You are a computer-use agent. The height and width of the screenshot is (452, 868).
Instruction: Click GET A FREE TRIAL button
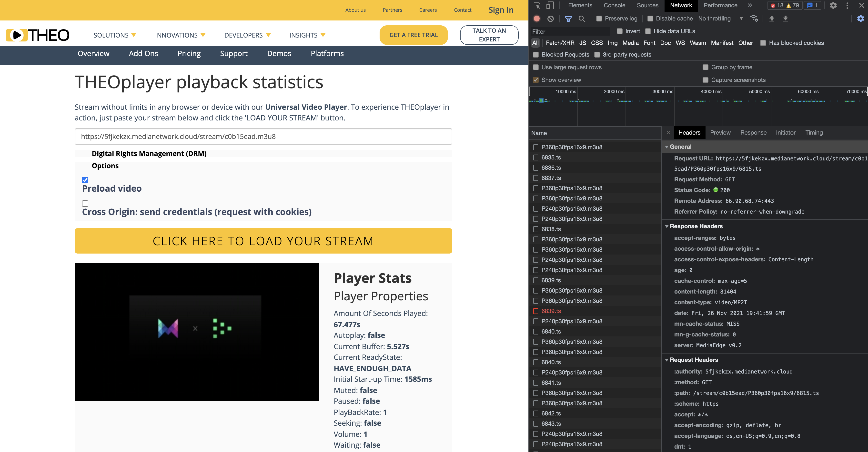coord(414,35)
